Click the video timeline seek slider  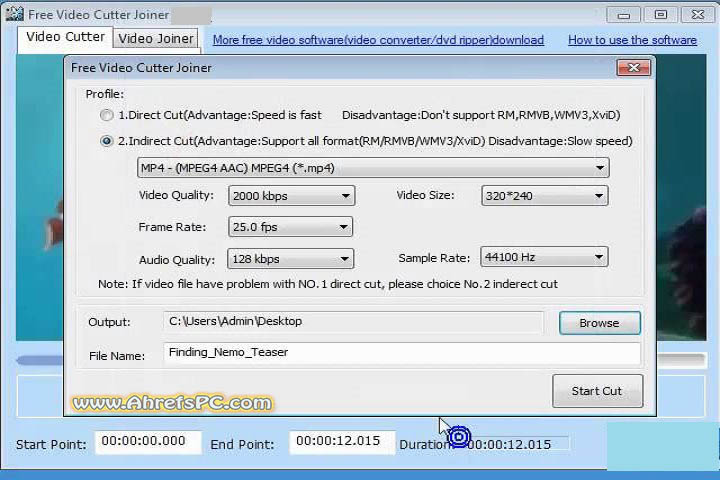tap(360, 360)
